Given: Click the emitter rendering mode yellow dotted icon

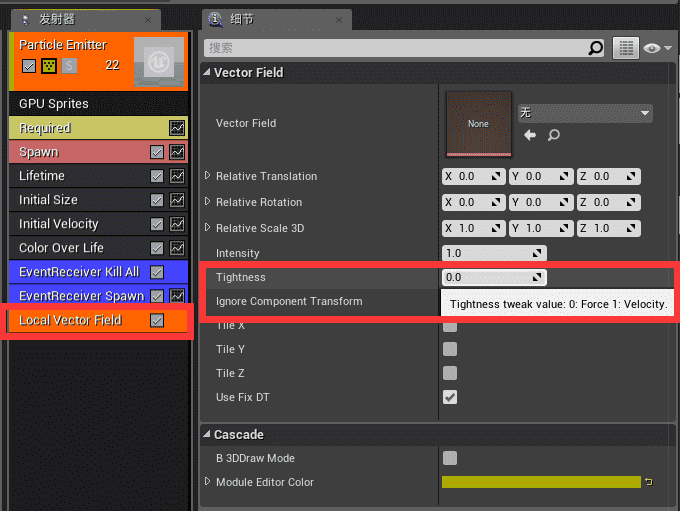Looking at the screenshot, I should pyautogui.click(x=48, y=65).
